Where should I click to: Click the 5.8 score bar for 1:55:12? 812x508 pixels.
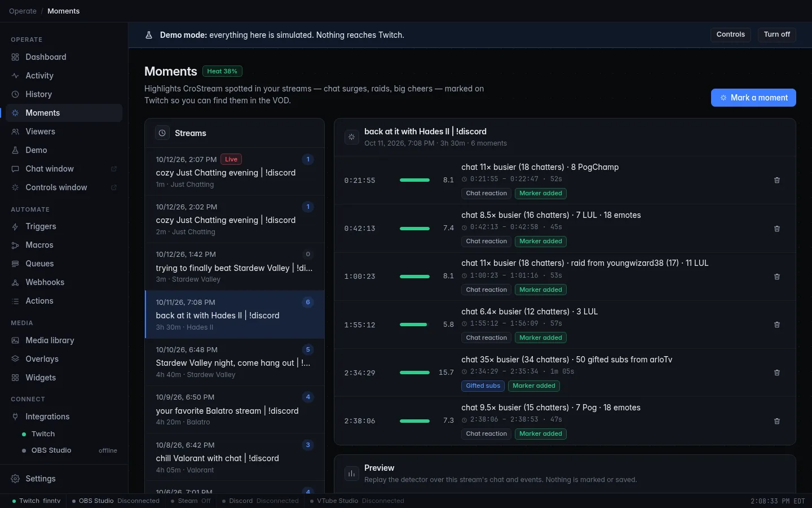tap(413, 325)
